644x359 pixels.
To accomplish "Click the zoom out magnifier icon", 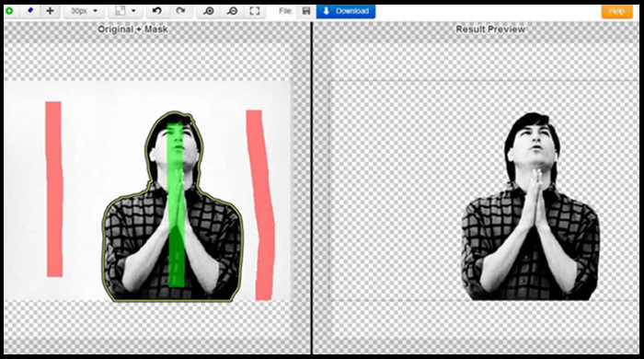I will pyautogui.click(x=232, y=11).
